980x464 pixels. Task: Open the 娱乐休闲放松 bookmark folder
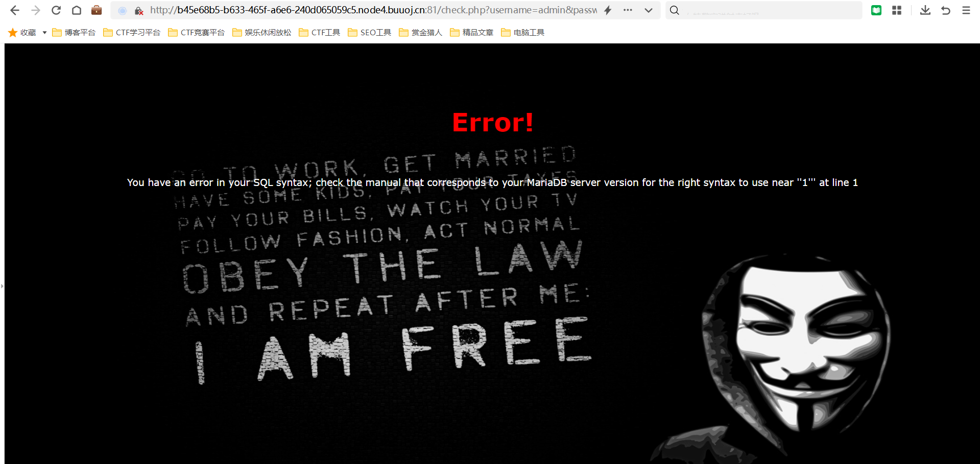coord(262,33)
